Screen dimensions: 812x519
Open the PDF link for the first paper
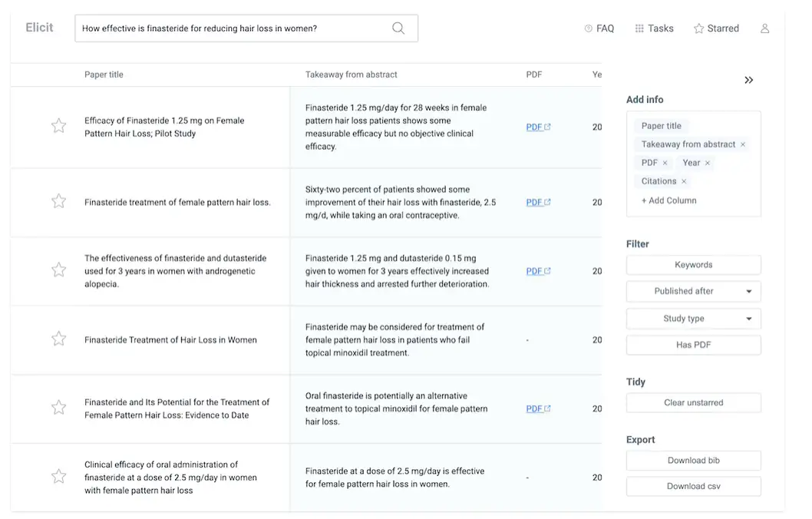[536, 127]
